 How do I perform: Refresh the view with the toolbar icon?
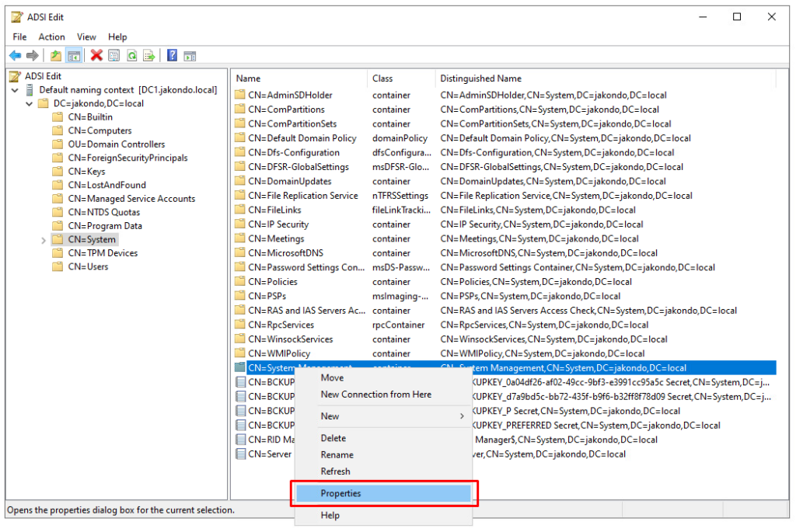coord(131,55)
